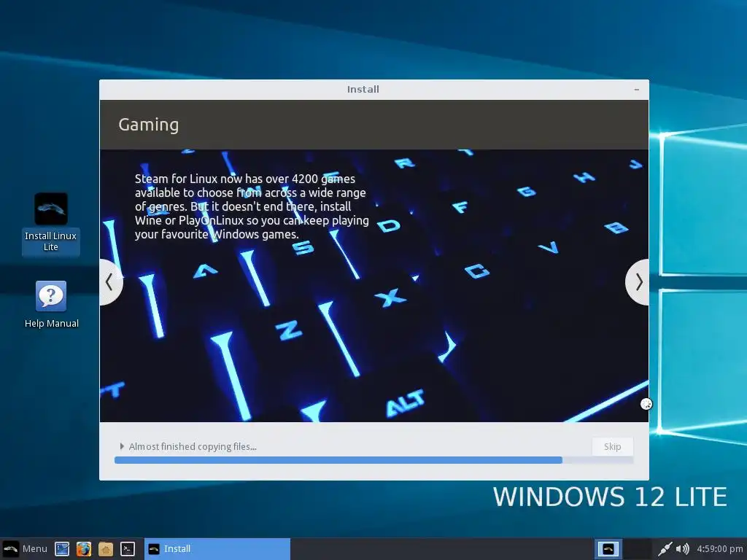Click the Steam for Linux slide paragraph
This screenshot has width=747, height=560.
[x=252, y=206]
